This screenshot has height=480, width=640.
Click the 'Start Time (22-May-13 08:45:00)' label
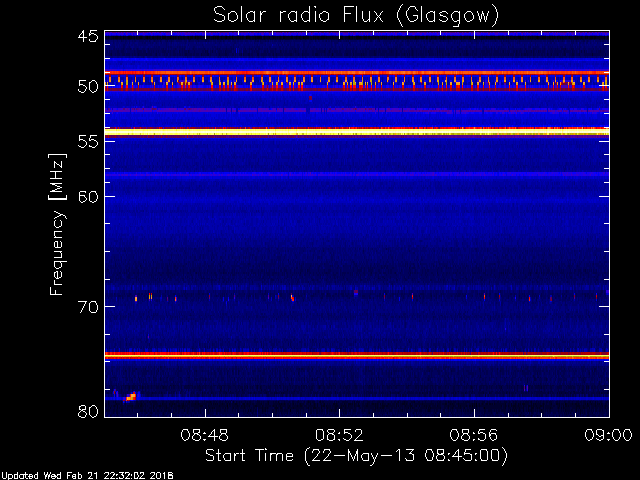click(x=356, y=456)
